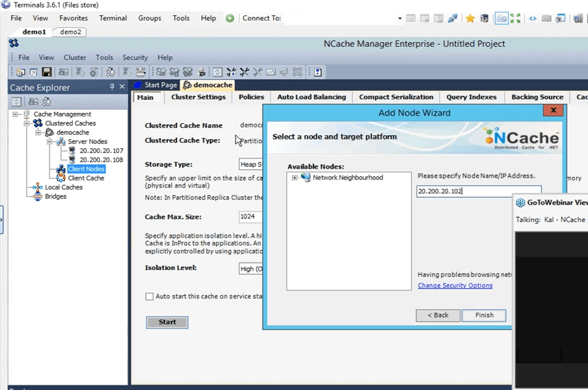Open the Storage Type dropdown

click(x=251, y=165)
